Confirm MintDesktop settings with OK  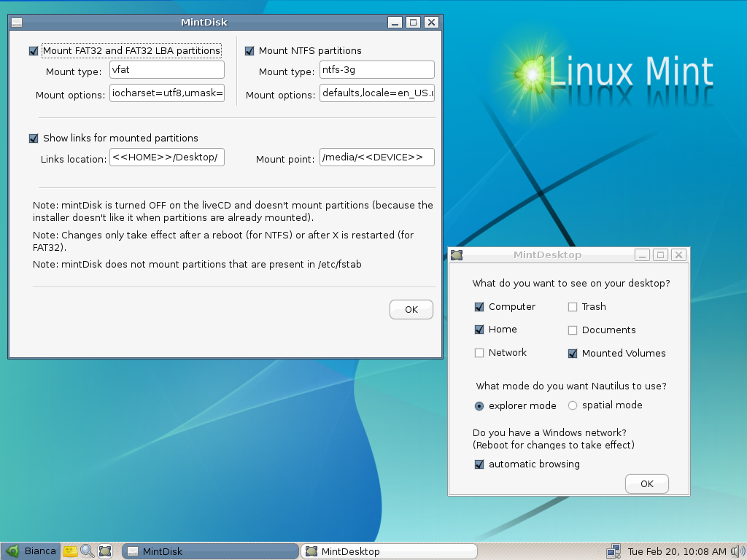(x=647, y=484)
